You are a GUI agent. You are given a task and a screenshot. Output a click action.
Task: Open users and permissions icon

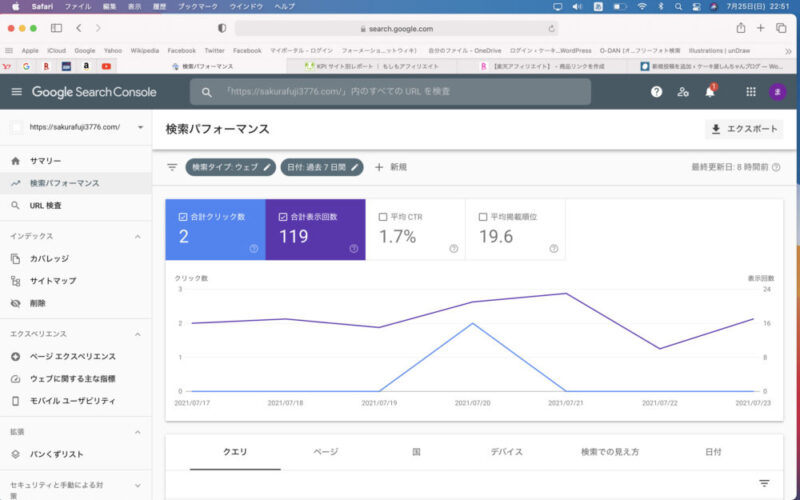pyautogui.click(x=683, y=92)
